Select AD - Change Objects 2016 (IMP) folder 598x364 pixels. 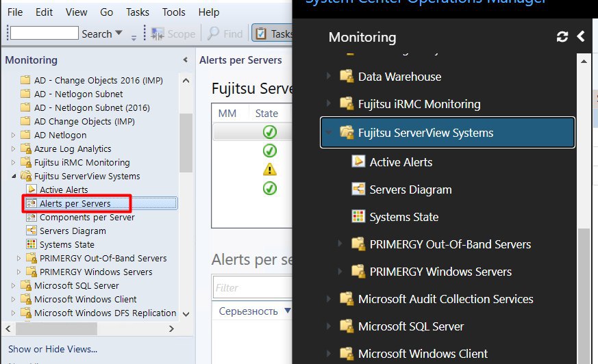click(x=92, y=80)
